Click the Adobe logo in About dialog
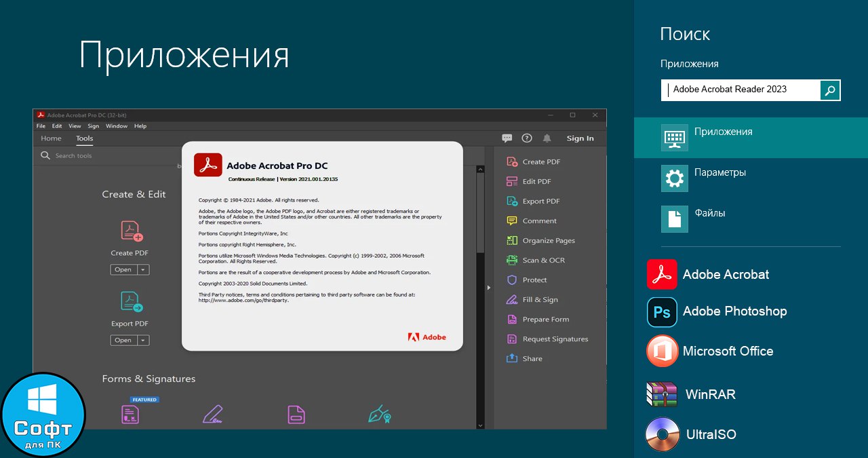This screenshot has width=868, height=458. point(427,337)
